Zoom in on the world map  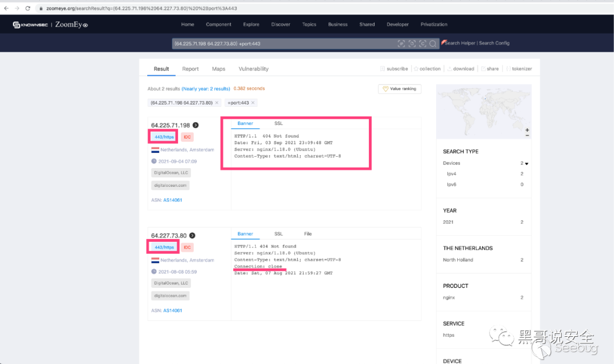pyautogui.click(x=527, y=130)
